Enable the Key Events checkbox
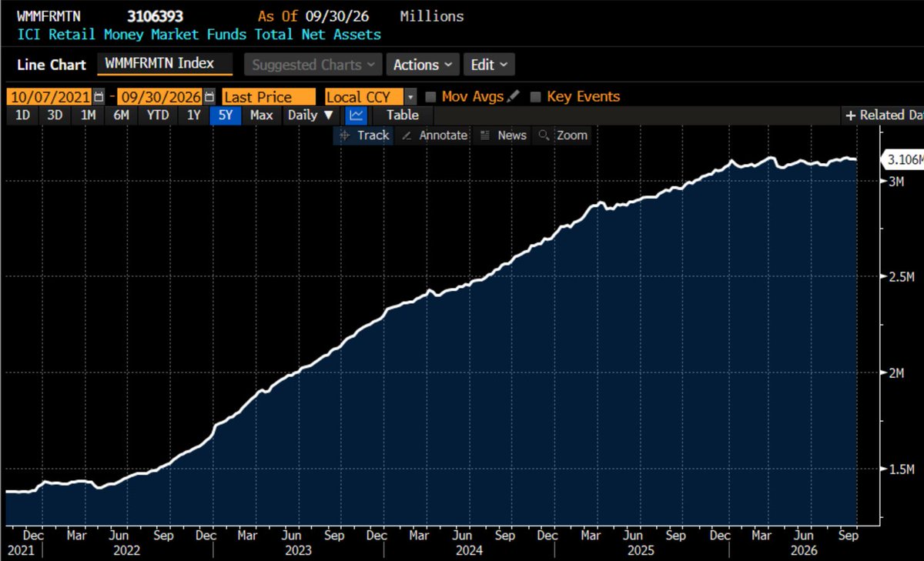 (x=536, y=97)
